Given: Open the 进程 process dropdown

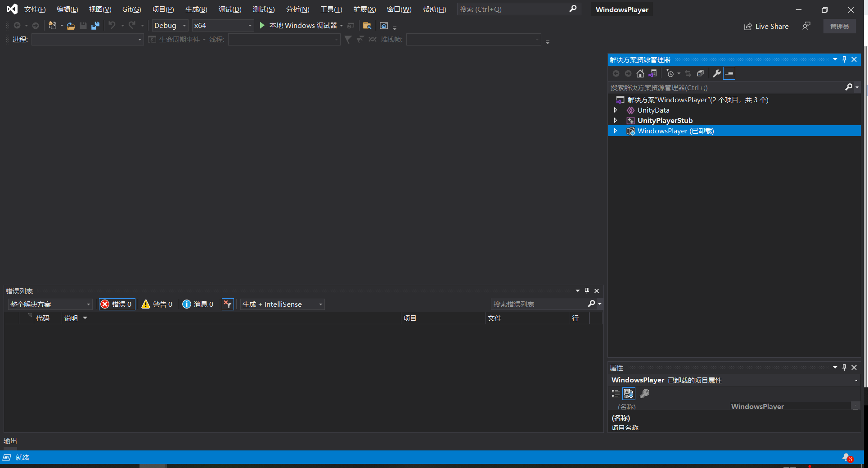Looking at the screenshot, I should 88,40.
